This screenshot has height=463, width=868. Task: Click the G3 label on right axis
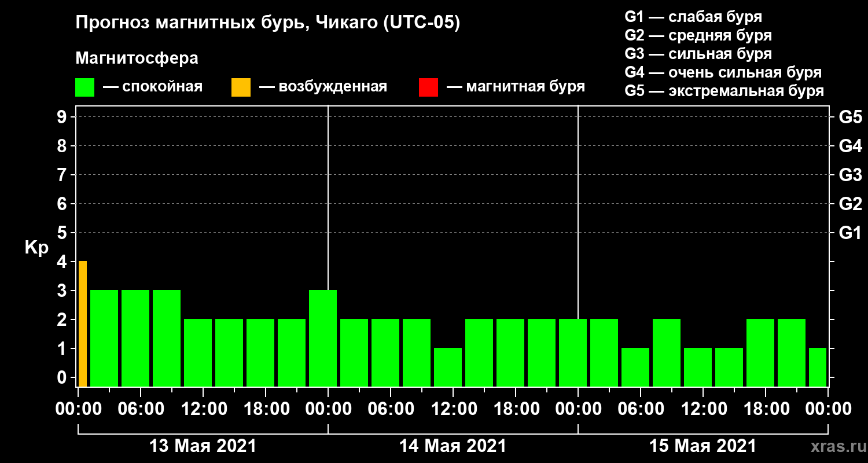click(x=850, y=175)
